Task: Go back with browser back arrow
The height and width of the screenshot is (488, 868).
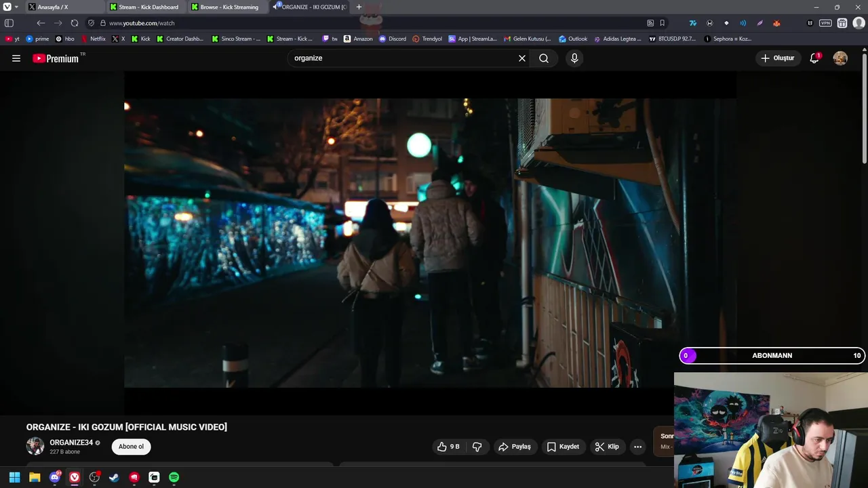Action: 41,23
